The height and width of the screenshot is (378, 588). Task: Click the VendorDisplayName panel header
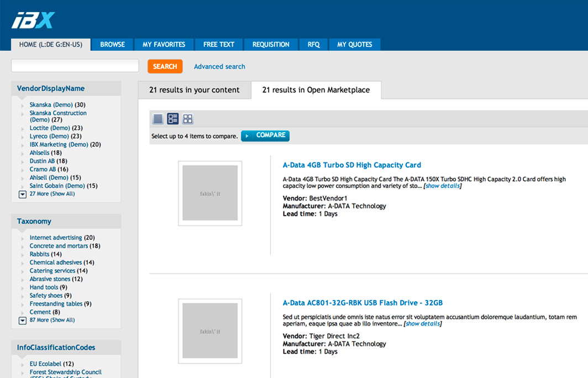tap(66, 88)
